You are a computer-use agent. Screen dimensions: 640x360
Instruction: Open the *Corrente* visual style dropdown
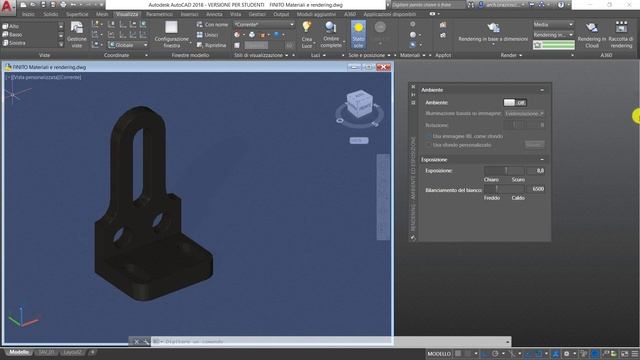pos(264,24)
